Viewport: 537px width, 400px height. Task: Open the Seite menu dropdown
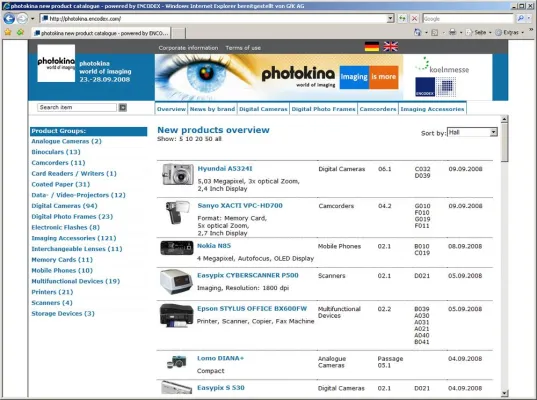pyautogui.click(x=478, y=32)
